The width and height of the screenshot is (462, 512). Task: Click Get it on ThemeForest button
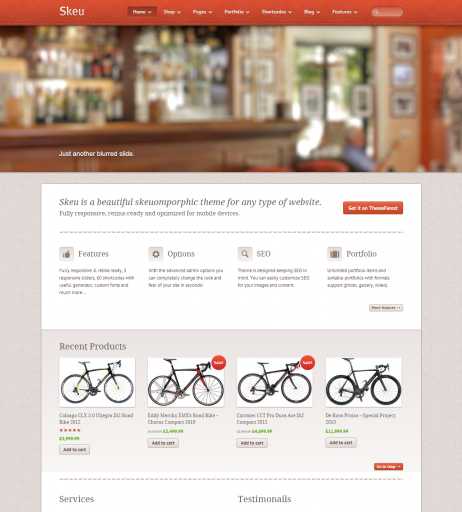pyautogui.click(x=373, y=208)
